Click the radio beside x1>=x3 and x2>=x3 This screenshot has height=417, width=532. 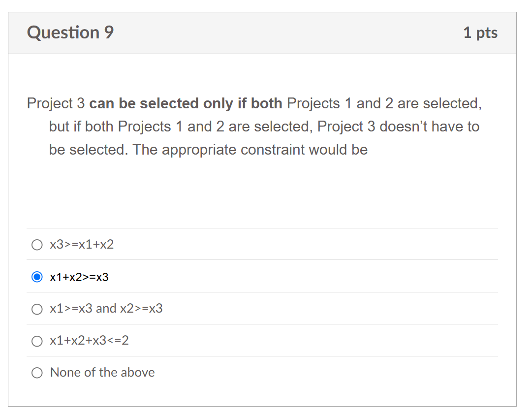tap(37, 309)
